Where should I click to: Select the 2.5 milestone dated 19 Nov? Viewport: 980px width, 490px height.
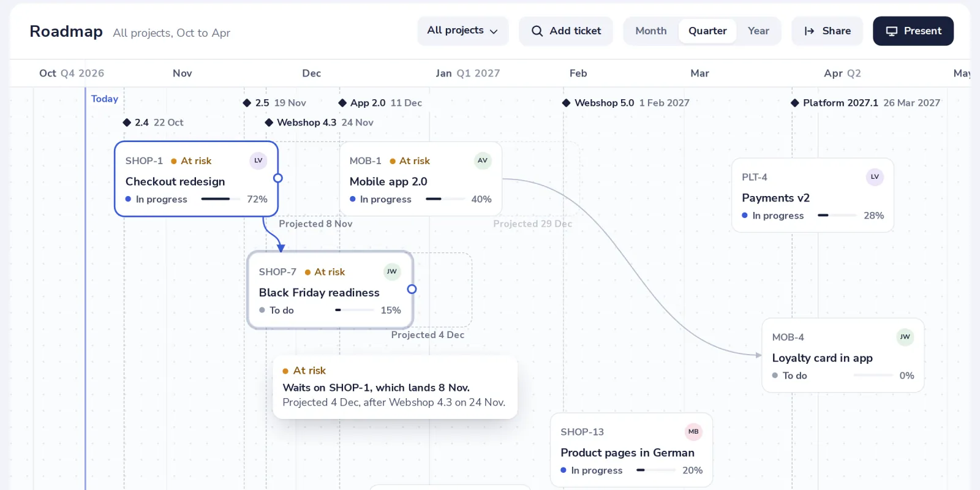point(274,103)
